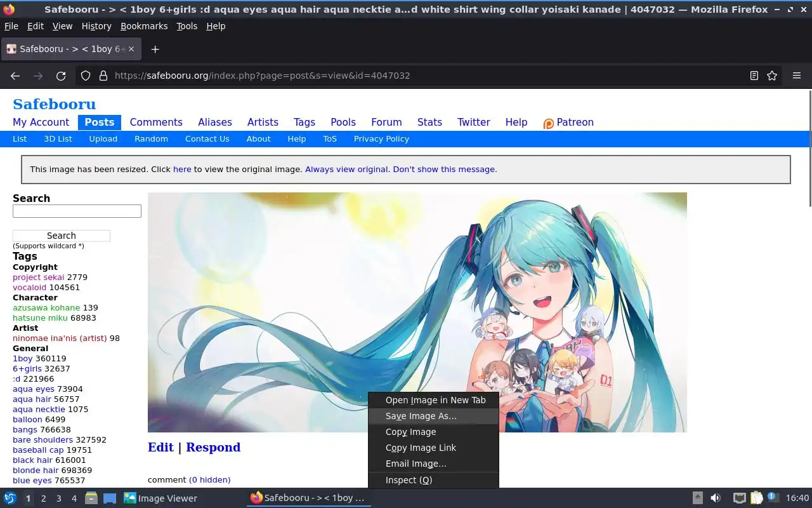The width and height of the screenshot is (812, 508).
Task: Open clipboard manager tray icon
Action: 756,498
